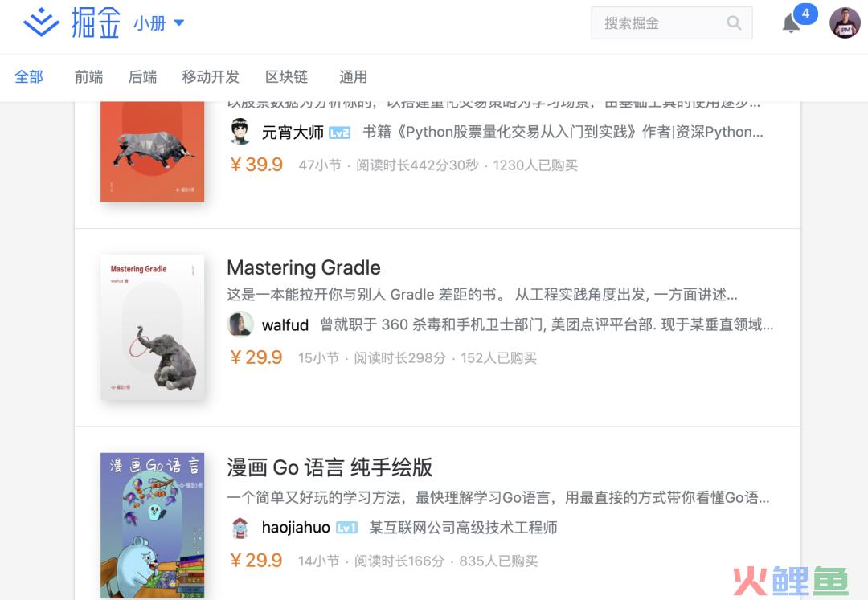Click the Lv2 badge beside 元宵大师

point(339,133)
